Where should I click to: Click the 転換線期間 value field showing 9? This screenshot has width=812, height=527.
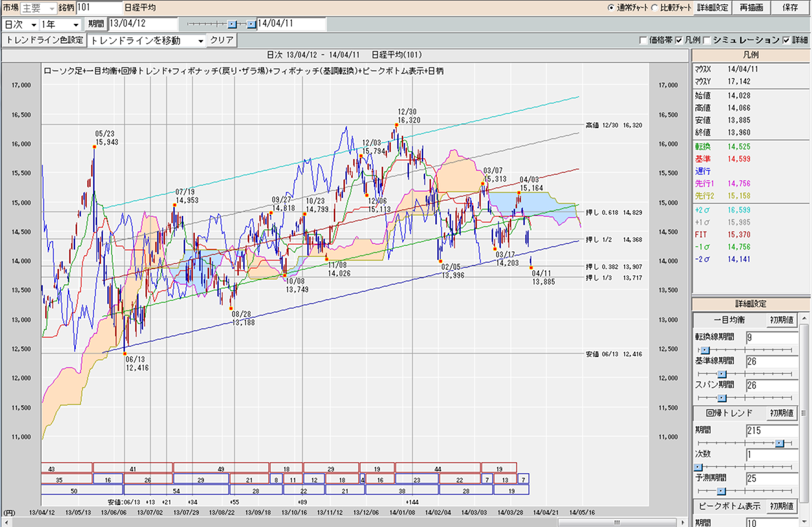pyautogui.click(x=772, y=338)
